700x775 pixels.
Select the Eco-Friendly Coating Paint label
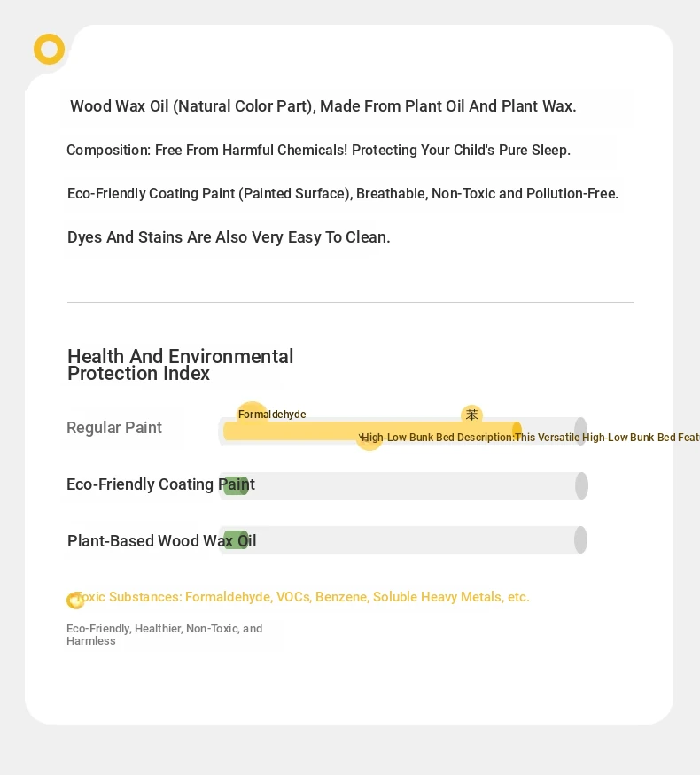tap(160, 484)
